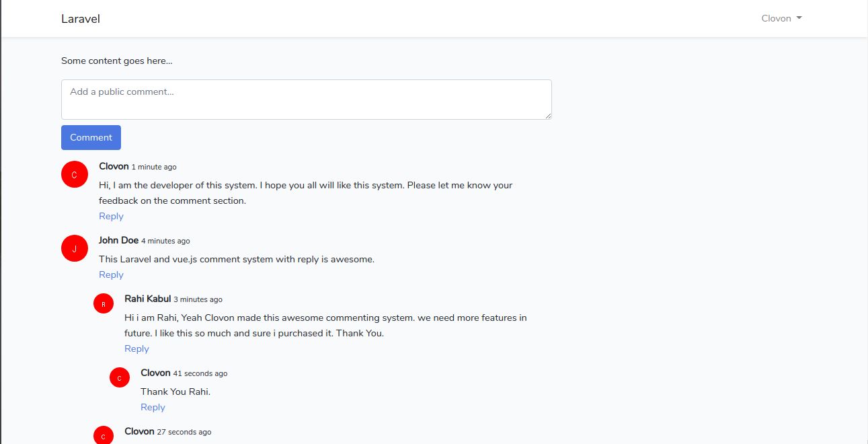Click the textarea resize handle corner

click(549, 116)
